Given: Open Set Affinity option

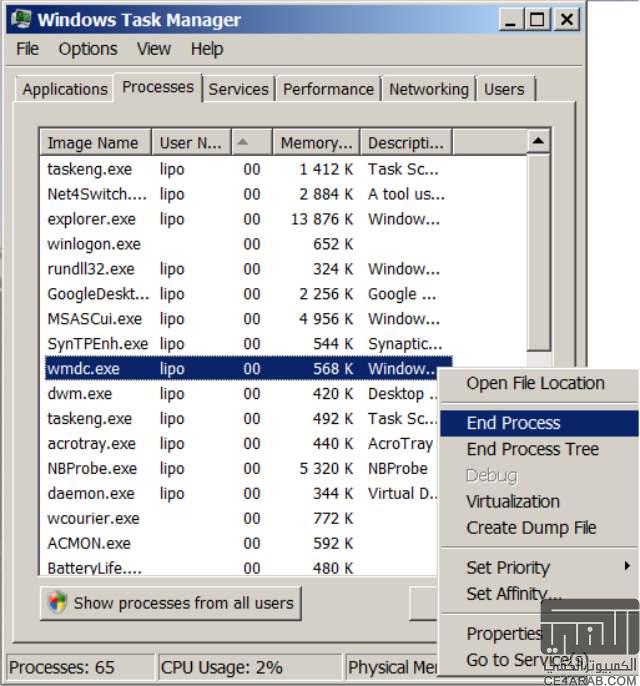Looking at the screenshot, I should [514, 594].
